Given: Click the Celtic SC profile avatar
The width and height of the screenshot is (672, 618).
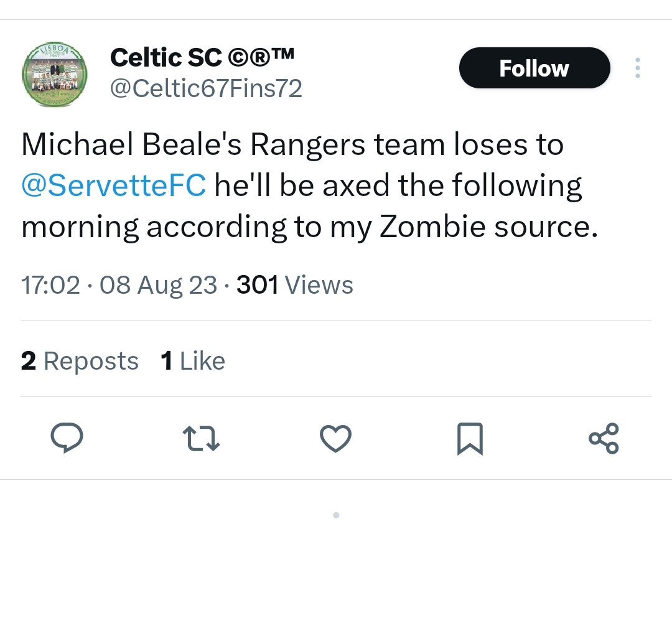Looking at the screenshot, I should (55, 75).
